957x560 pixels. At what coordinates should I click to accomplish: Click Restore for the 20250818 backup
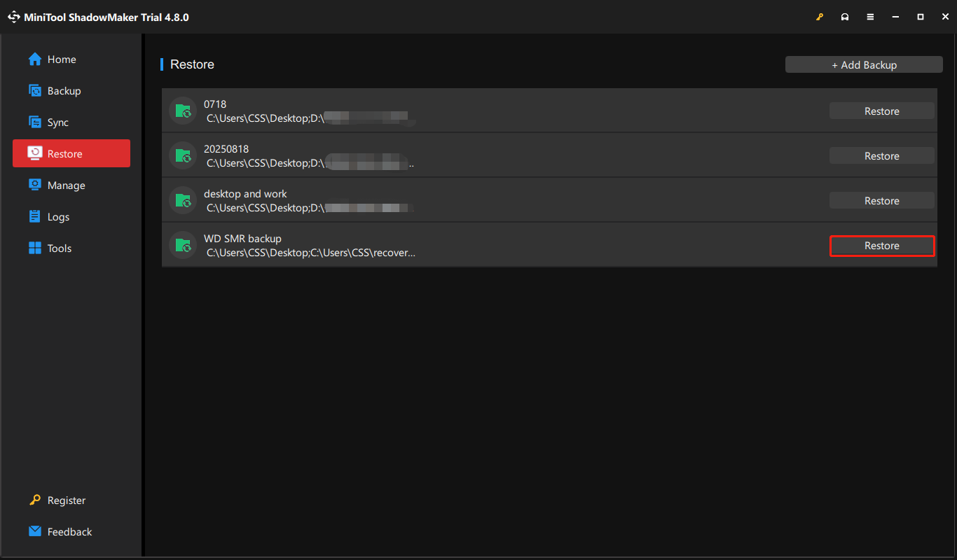(x=882, y=155)
